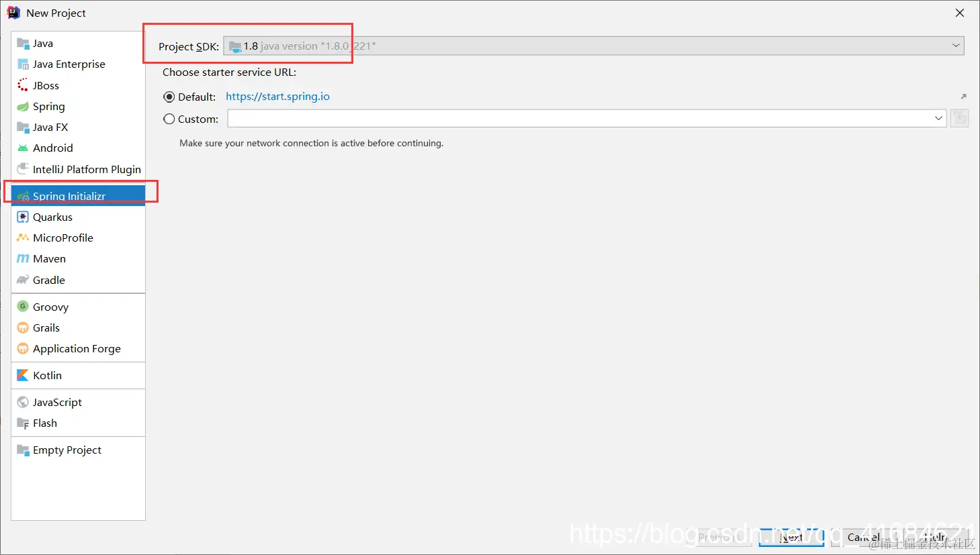Click the Application Forge icon
This screenshot has width=980, height=555.
tap(23, 348)
